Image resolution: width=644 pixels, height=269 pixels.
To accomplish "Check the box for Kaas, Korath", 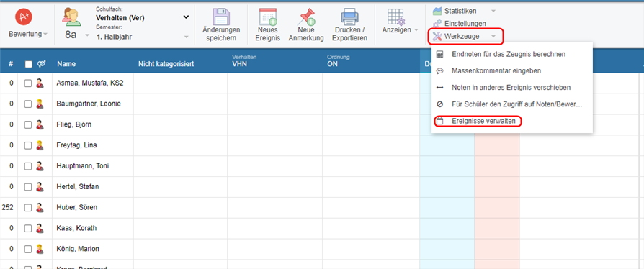I will coord(28,228).
